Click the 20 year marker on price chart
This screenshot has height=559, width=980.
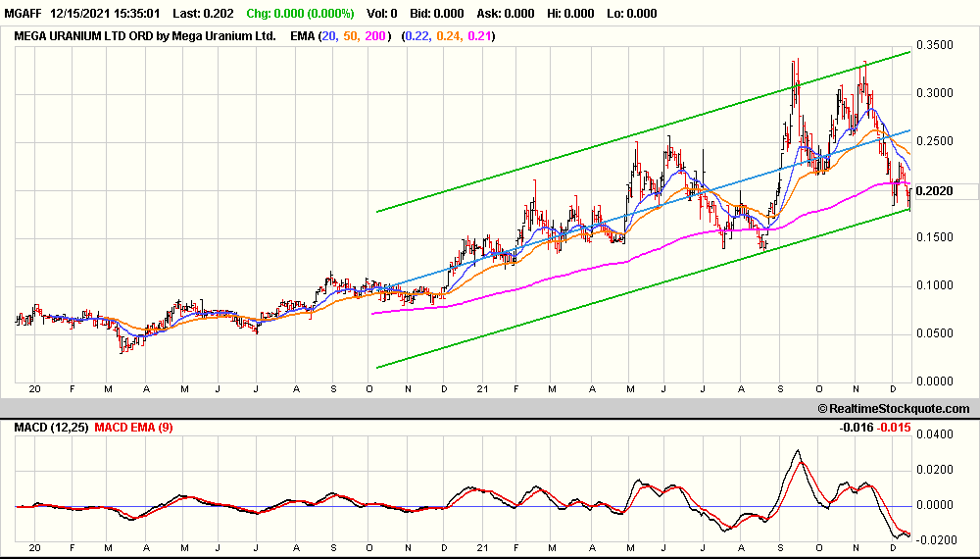coord(34,389)
